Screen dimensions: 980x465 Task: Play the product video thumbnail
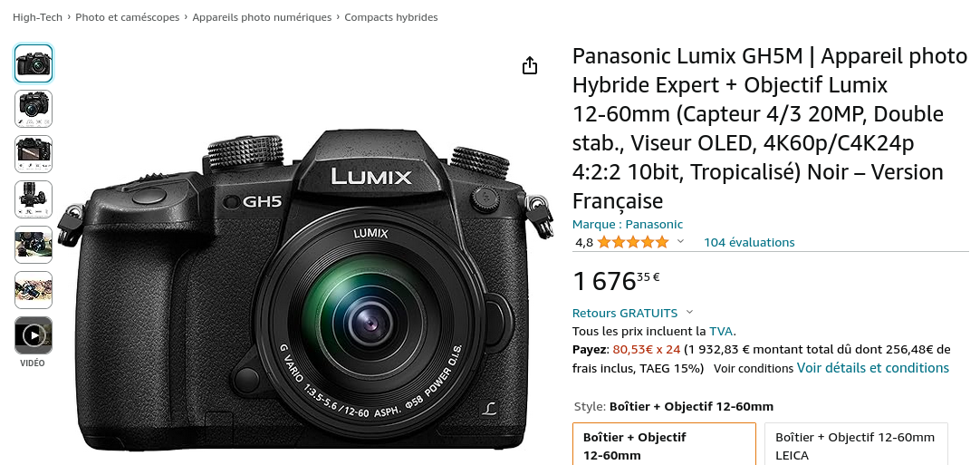34,335
